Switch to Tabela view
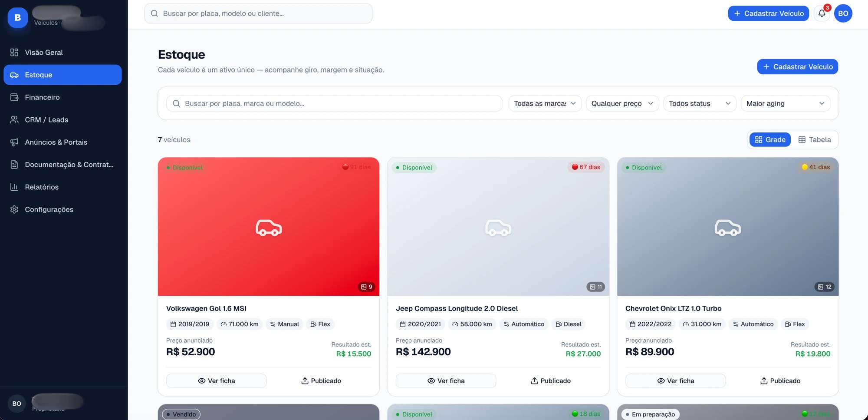This screenshot has height=420, width=868. pyautogui.click(x=814, y=139)
